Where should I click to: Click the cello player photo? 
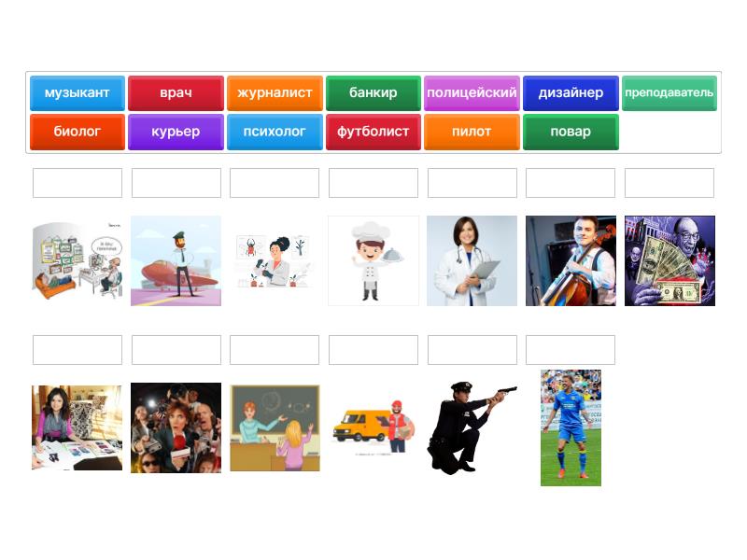pos(571,261)
